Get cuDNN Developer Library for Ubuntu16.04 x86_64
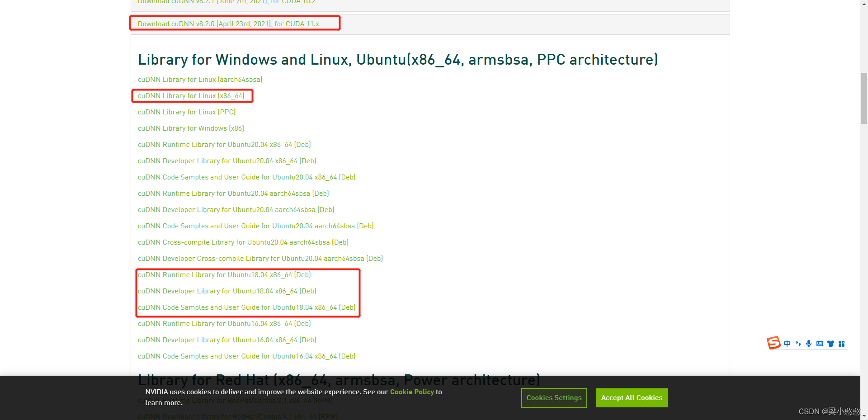Image resolution: width=868 pixels, height=420 pixels. pyautogui.click(x=227, y=340)
